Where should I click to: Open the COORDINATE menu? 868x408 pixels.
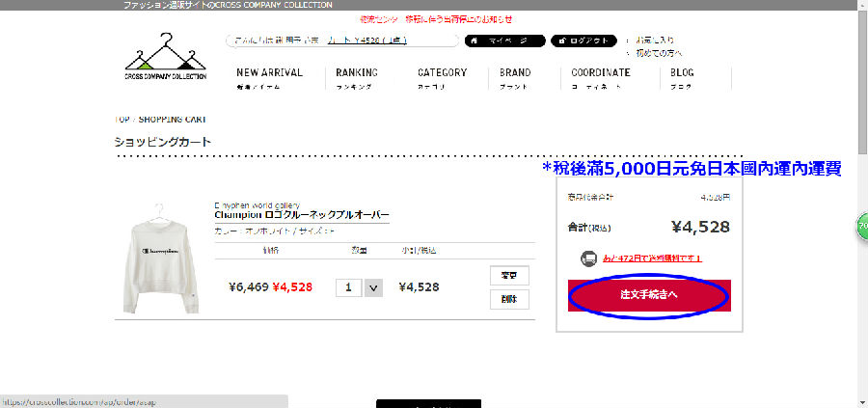[x=601, y=79]
